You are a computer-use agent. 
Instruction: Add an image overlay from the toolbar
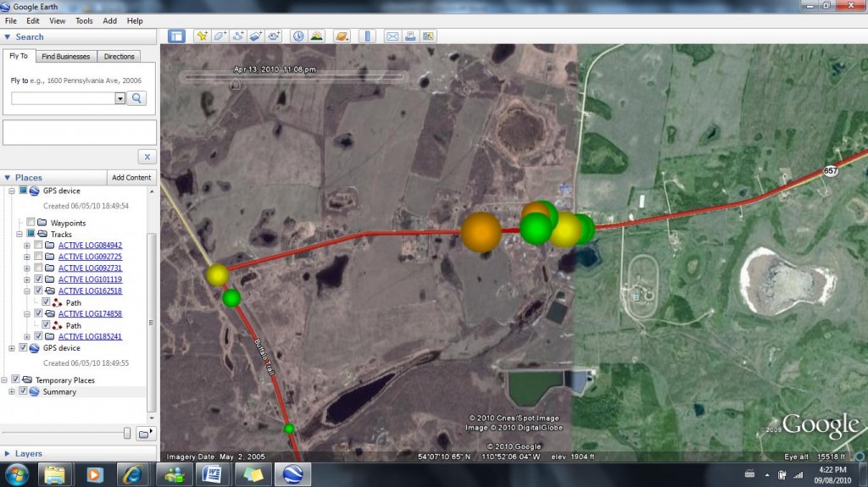256,36
